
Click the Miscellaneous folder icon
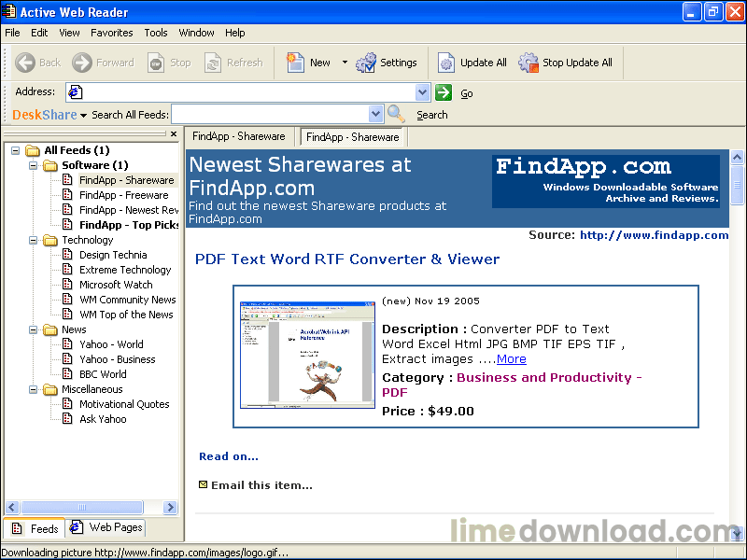coord(50,389)
